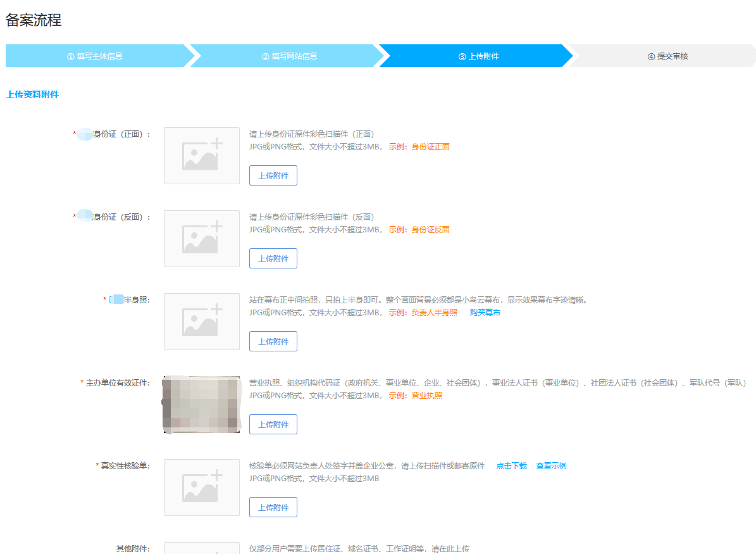
Task: Open the 营业执照 example link
Action: click(426, 396)
